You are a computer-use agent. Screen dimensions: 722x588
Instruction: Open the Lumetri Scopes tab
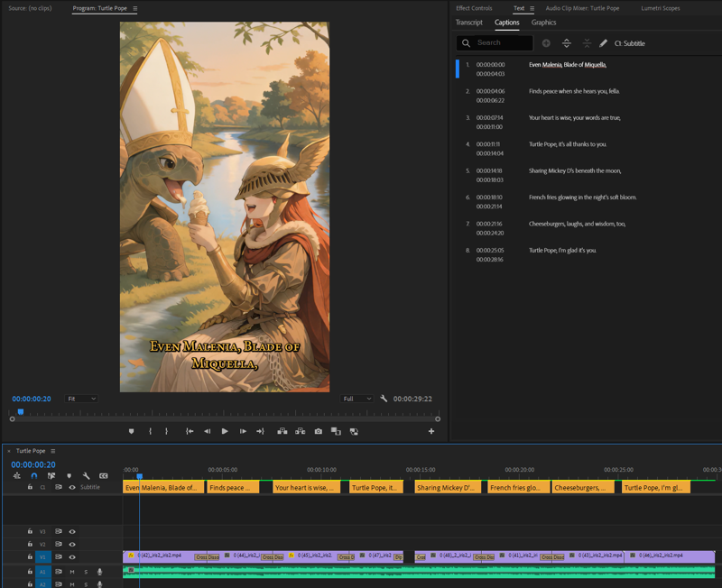tap(661, 8)
